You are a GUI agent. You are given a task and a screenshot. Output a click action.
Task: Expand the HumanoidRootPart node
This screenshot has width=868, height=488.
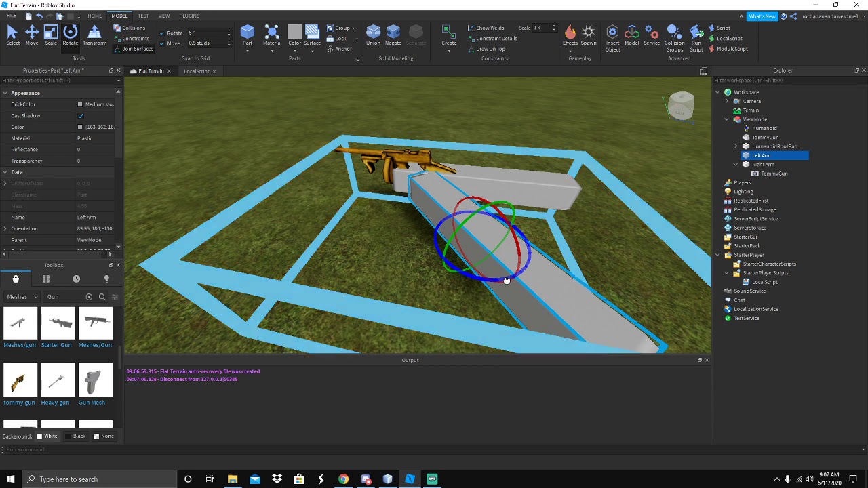[x=736, y=146]
